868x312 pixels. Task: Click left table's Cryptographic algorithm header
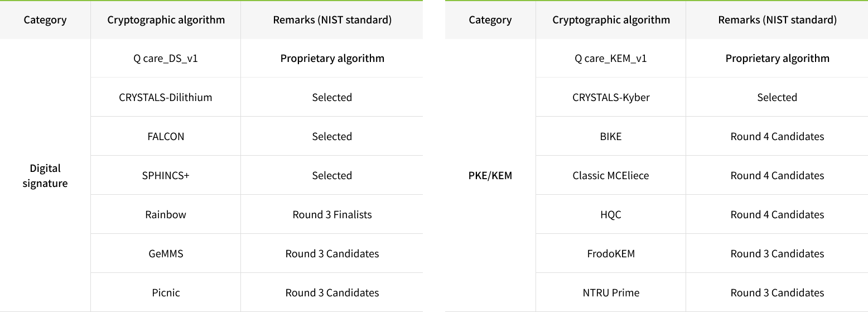click(x=166, y=20)
